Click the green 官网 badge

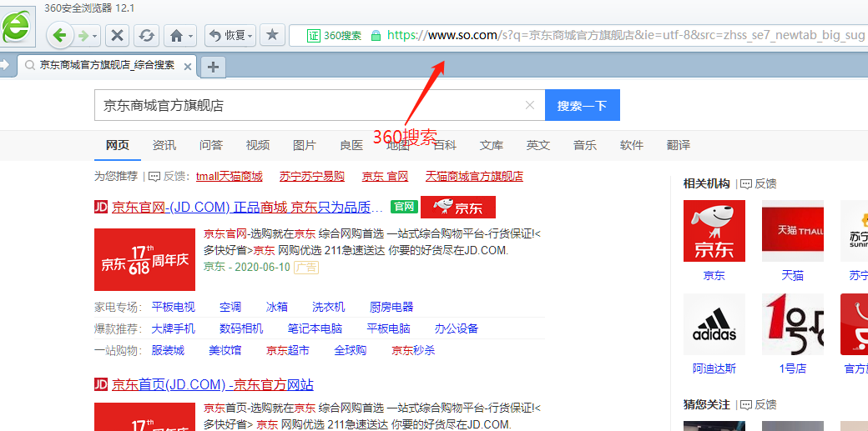(x=404, y=207)
